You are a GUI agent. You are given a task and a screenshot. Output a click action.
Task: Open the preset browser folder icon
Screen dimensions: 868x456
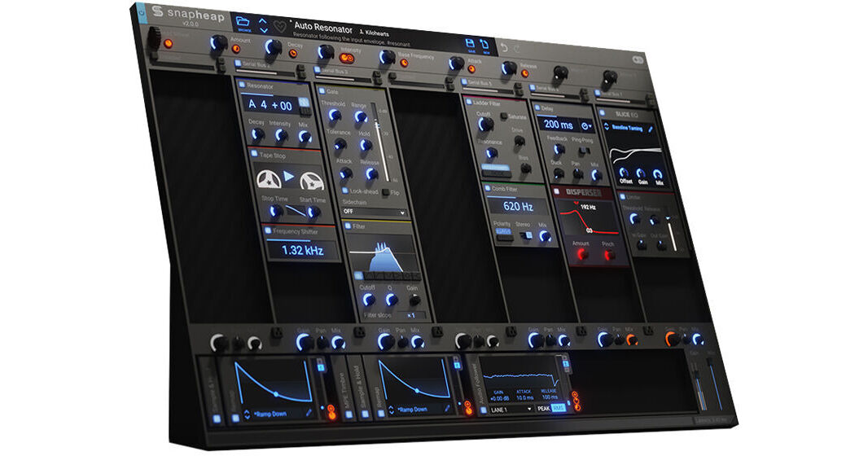click(x=243, y=22)
